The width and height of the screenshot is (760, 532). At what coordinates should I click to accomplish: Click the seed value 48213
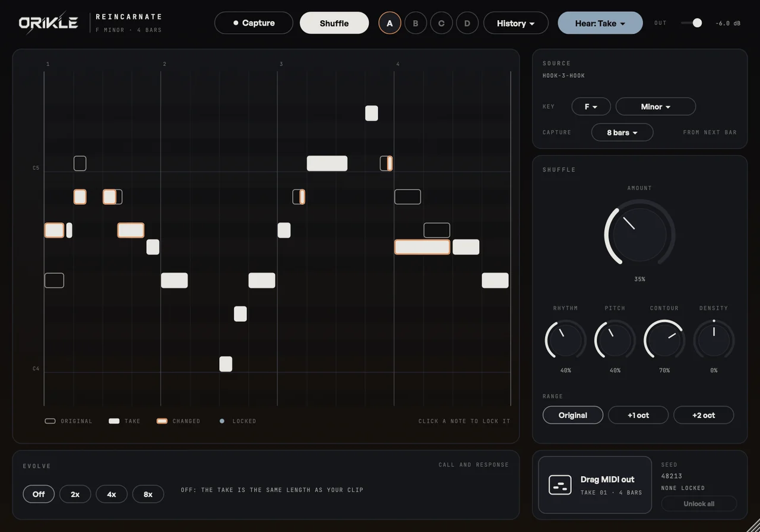coord(672,476)
